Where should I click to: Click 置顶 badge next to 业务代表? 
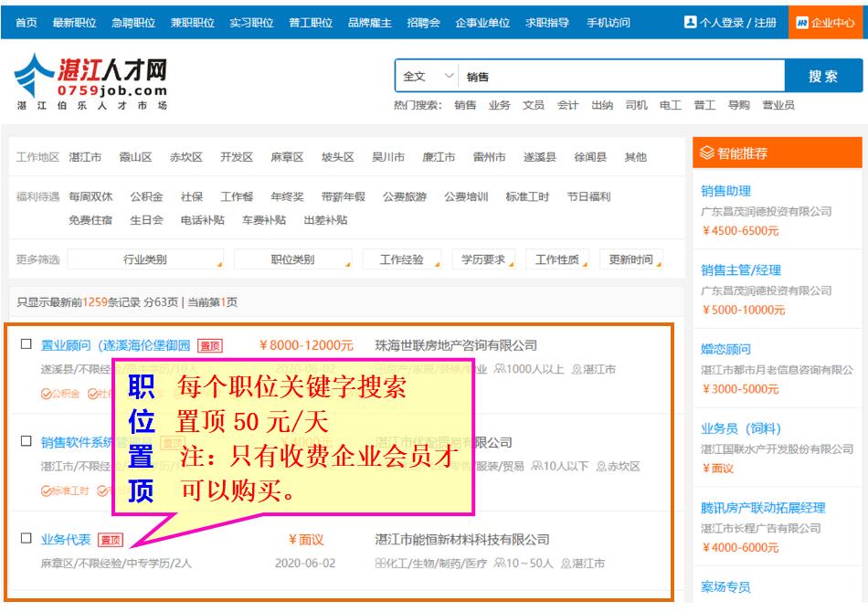point(111,540)
